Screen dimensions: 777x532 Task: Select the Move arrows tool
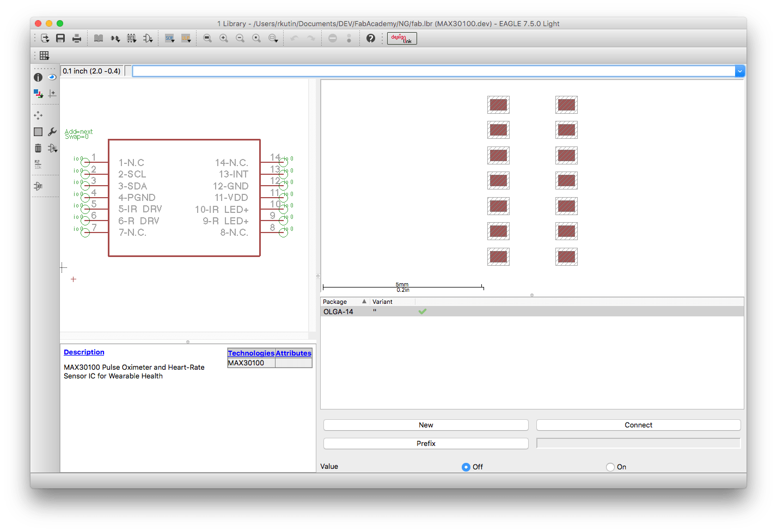tap(38, 115)
